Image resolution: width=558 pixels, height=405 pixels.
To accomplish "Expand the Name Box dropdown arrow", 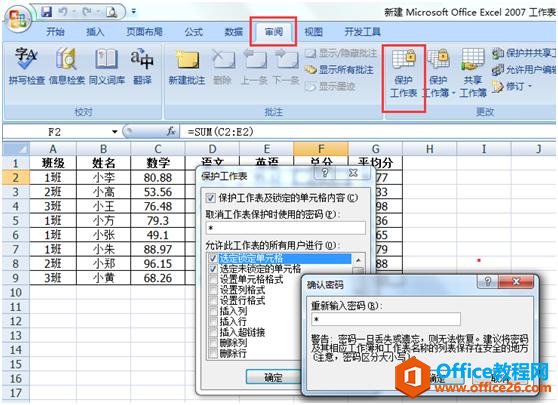I will tap(115, 132).
